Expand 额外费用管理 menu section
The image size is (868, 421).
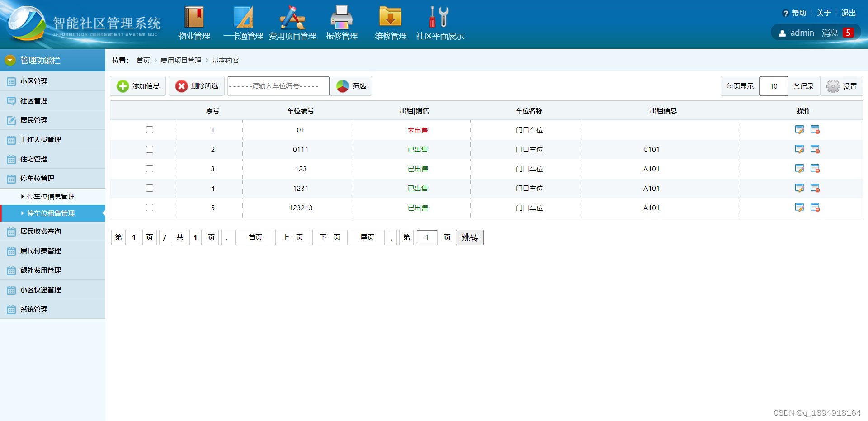52,270
